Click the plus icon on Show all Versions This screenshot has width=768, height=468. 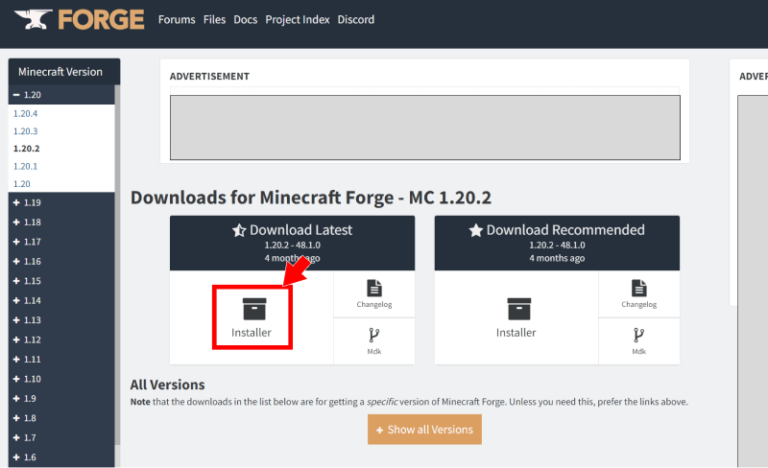(x=380, y=430)
